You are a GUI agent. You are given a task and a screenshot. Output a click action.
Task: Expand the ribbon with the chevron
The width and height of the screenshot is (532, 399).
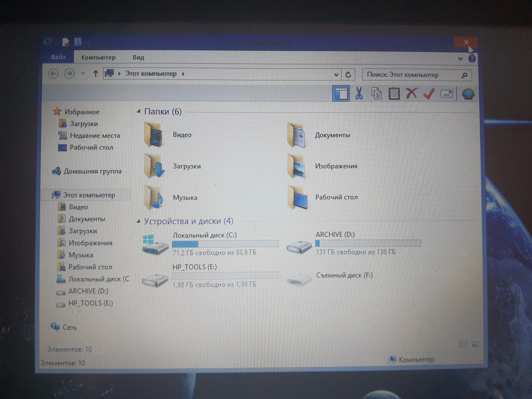tap(460, 59)
